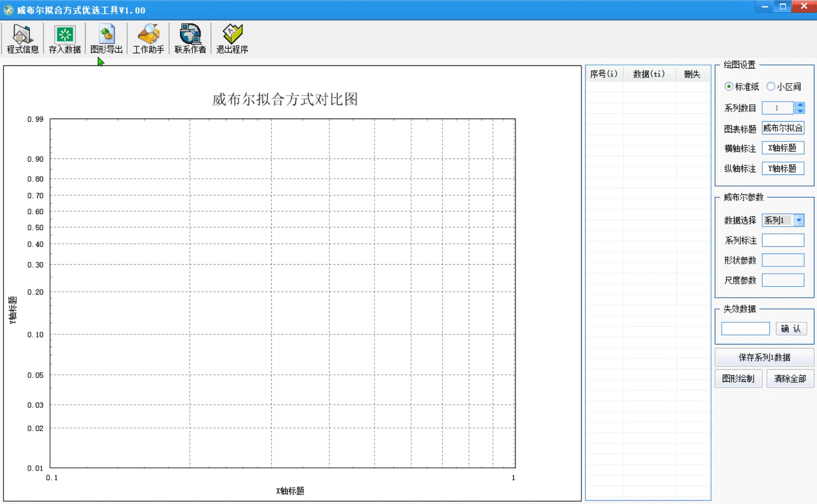Image resolution: width=817 pixels, height=504 pixels.
Task: Open the 工作助手 work assistant
Action: click(x=148, y=38)
